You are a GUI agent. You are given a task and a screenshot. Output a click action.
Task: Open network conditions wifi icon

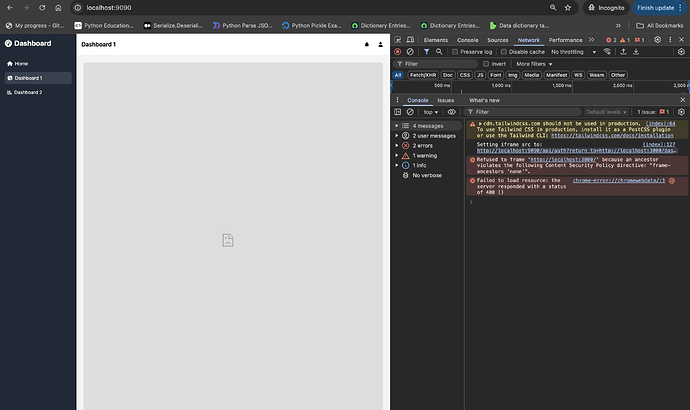coord(607,51)
